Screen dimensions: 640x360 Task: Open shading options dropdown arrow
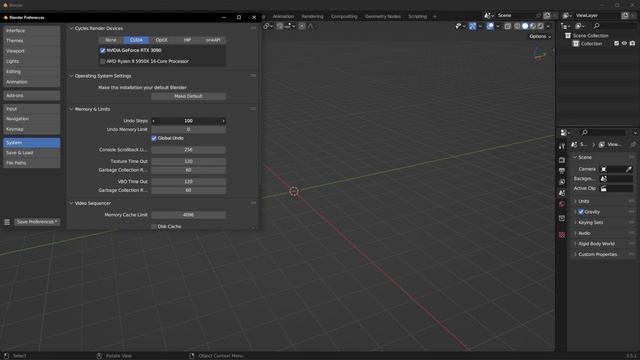pos(548,26)
